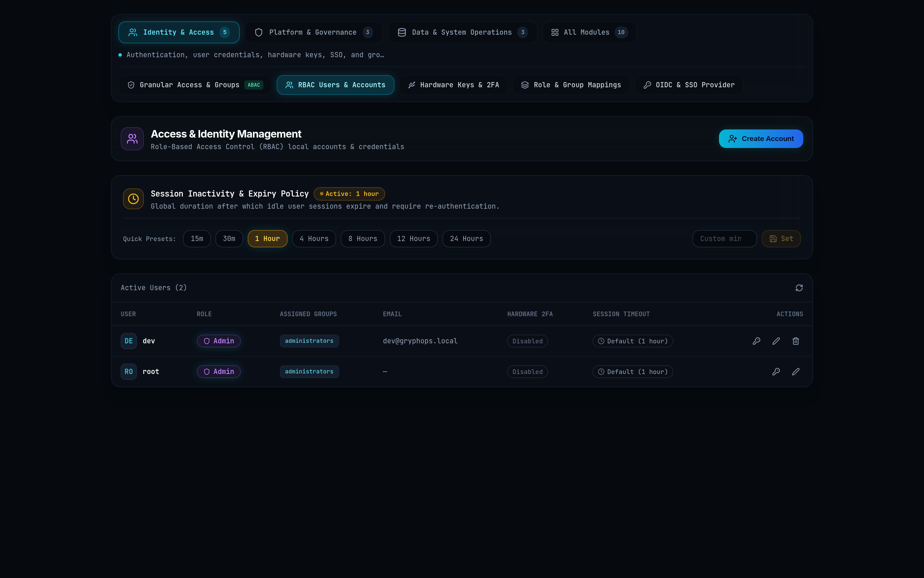Click root's Default (1 hour) timeout badge
924x578 pixels.
[x=633, y=372]
